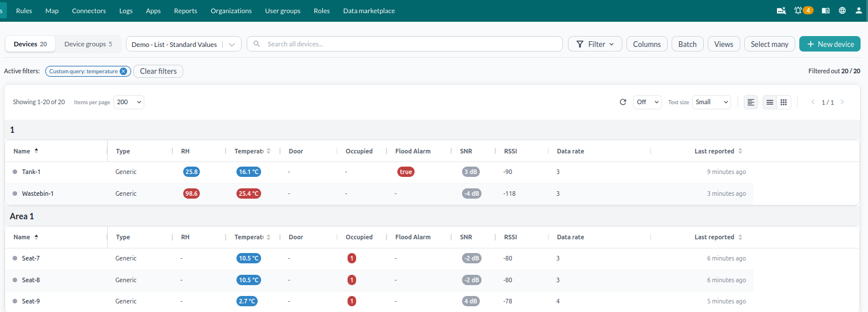Click the 9 minutes ago timestamp
The image size is (868, 312).
click(x=727, y=172)
